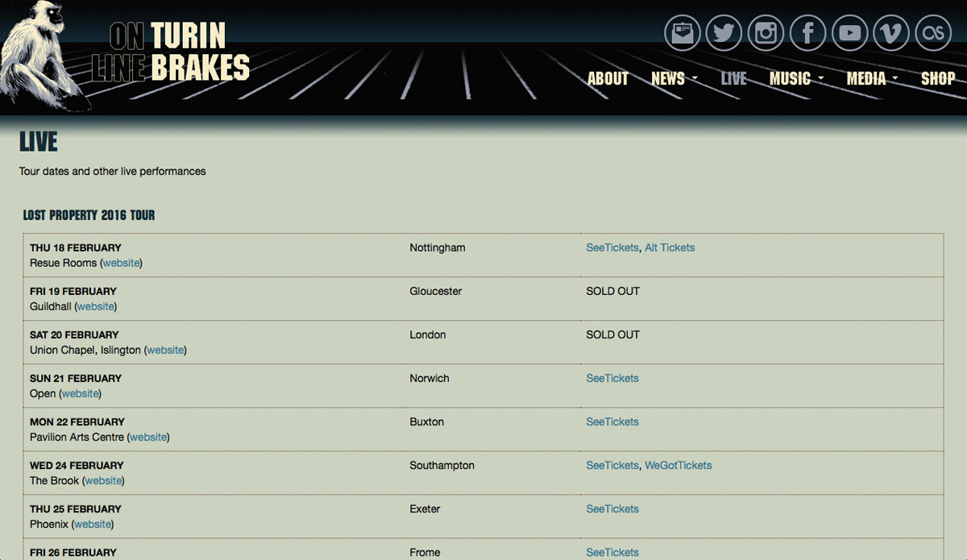The width and height of the screenshot is (967, 560).
Task: Expand the News dropdown menu
Action: point(674,78)
